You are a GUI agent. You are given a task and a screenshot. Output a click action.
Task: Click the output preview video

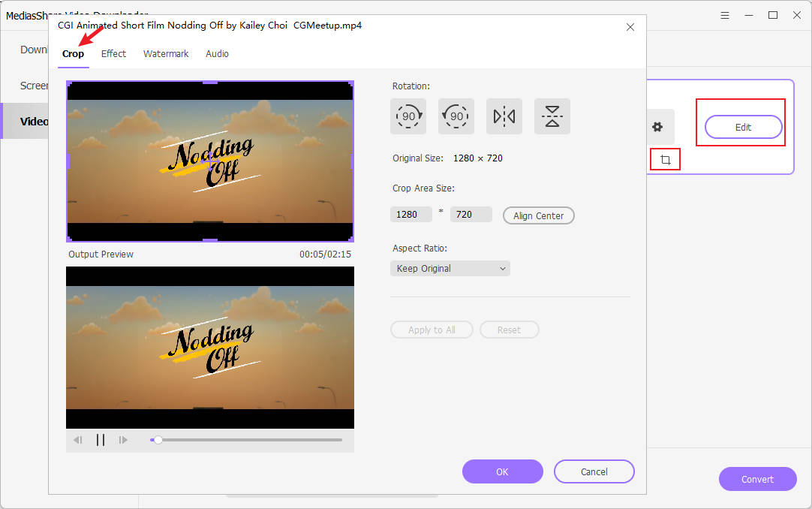209,348
